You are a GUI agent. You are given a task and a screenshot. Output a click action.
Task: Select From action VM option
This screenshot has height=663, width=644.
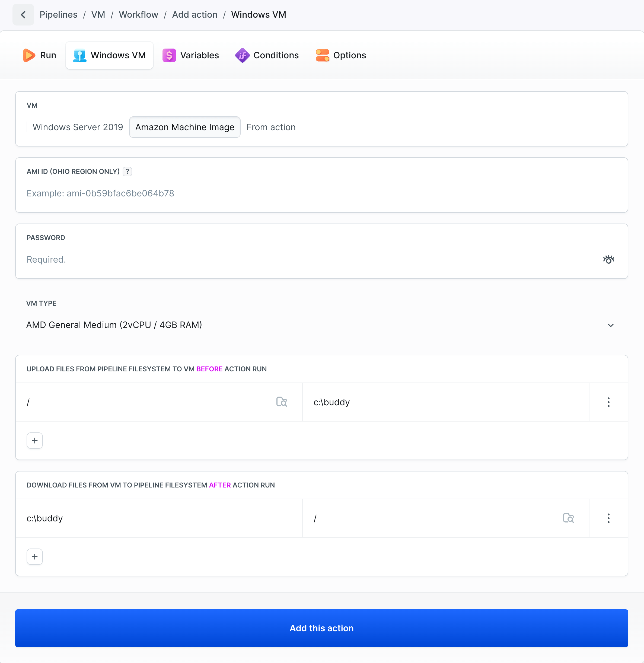(x=271, y=127)
